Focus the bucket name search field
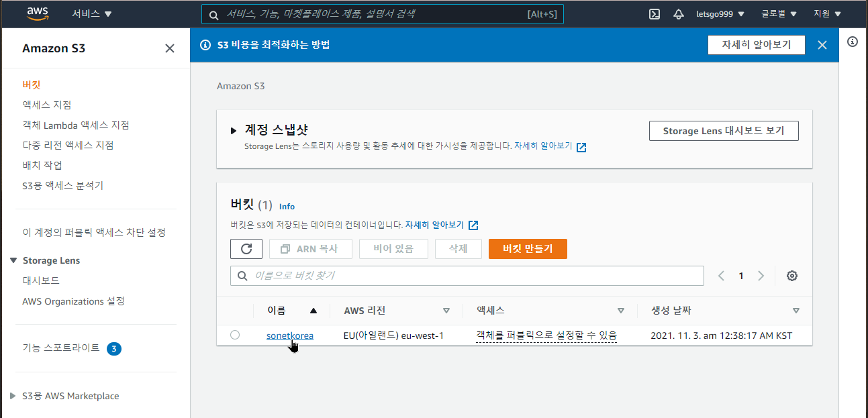The height and width of the screenshot is (418, 868). [x=467, y=276]
